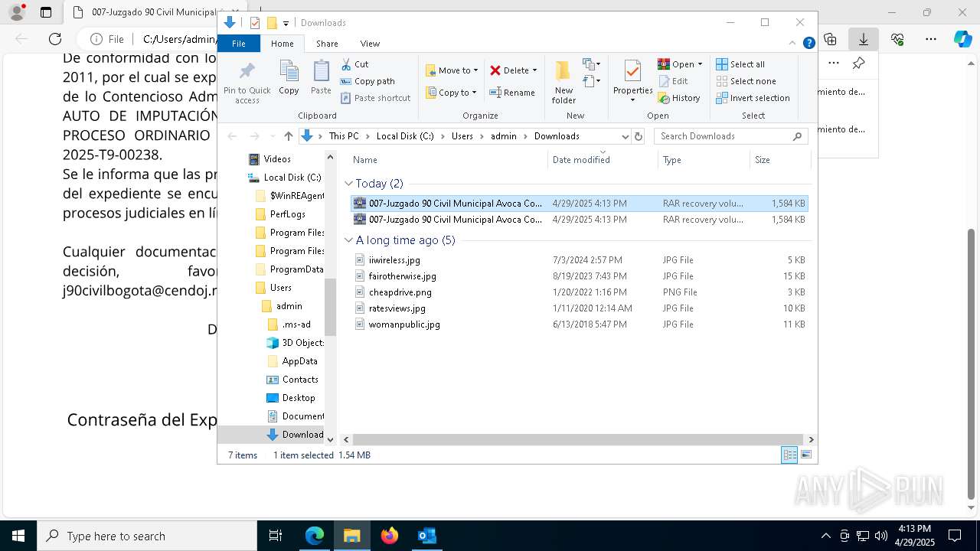Refresh the Edge browser page
Screen dimensions: 980x551
55,39
